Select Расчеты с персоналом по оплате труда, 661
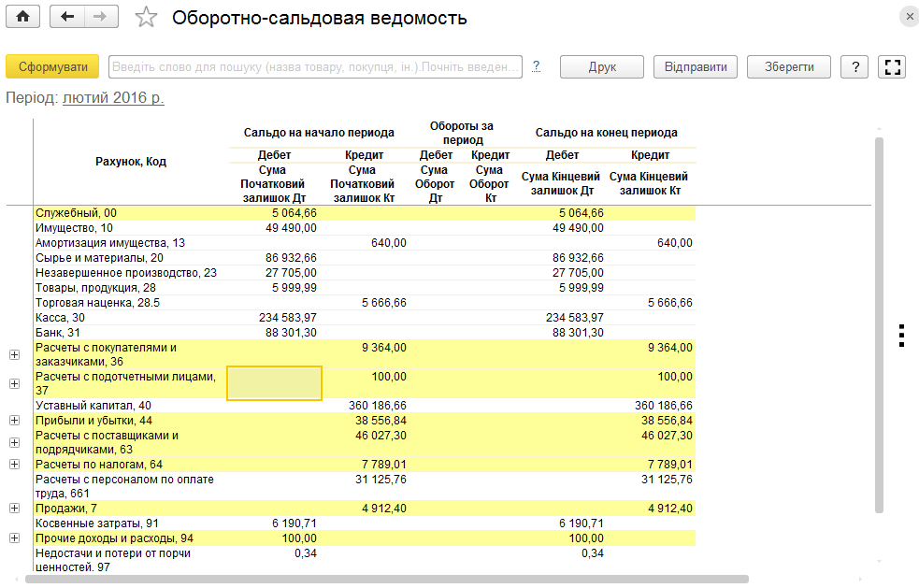 tap(365, 487)
